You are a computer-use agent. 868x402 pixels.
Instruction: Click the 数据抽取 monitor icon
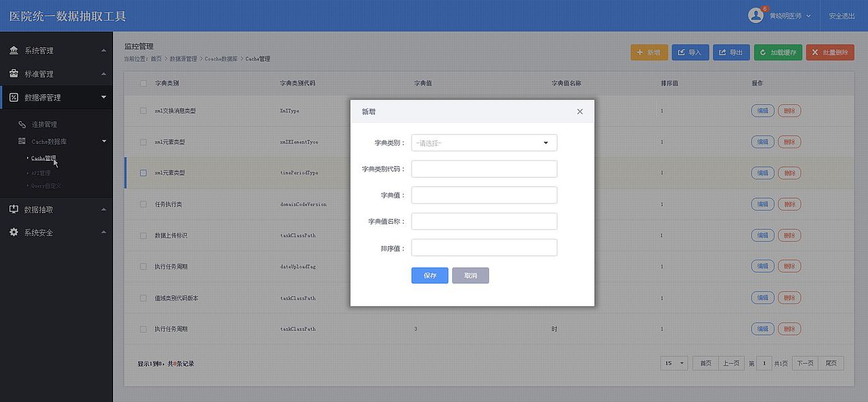14,209
